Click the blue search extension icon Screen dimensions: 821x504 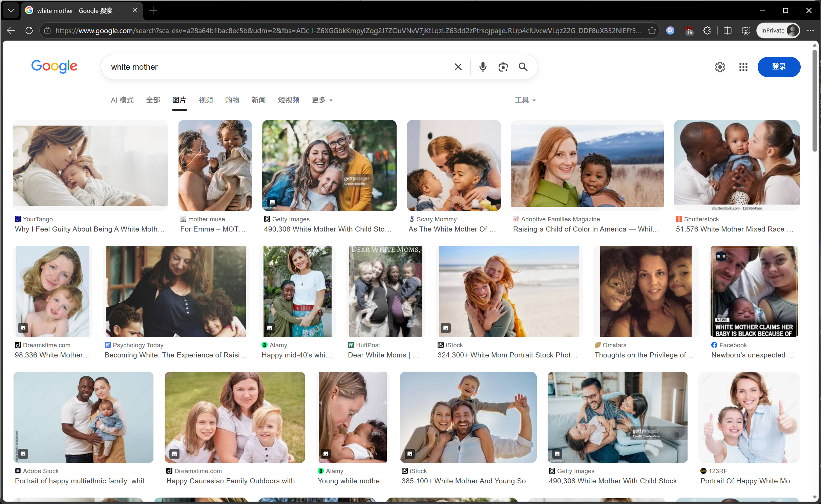[670, 30]
